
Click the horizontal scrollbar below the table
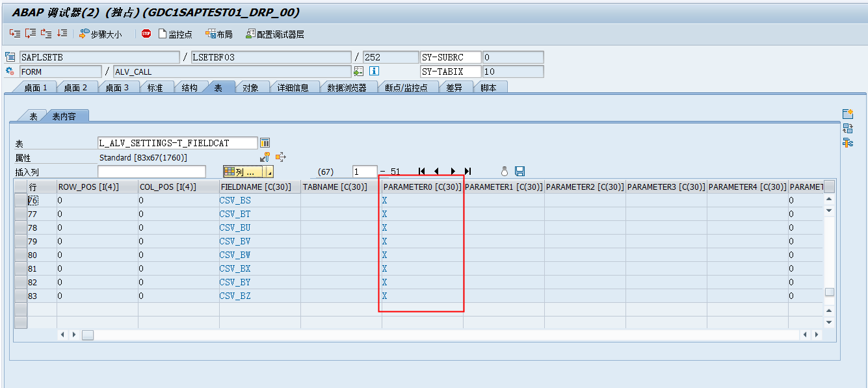[x=260, y=334]
